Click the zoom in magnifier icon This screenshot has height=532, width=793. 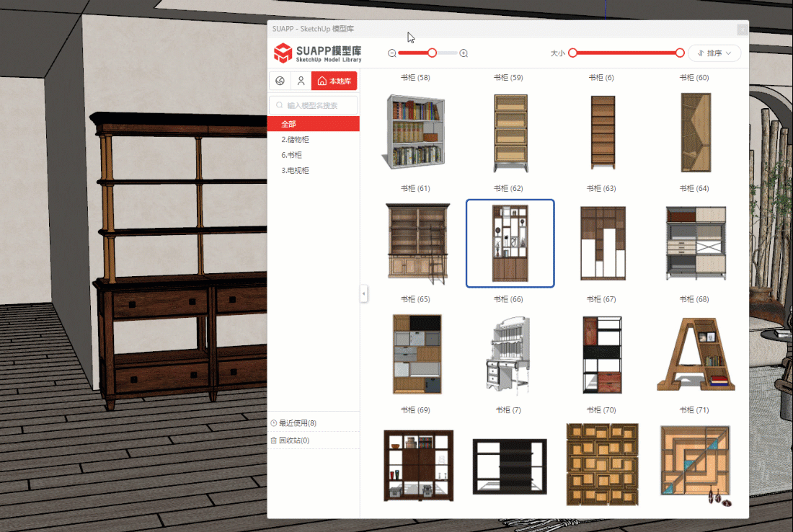(464, 53)
